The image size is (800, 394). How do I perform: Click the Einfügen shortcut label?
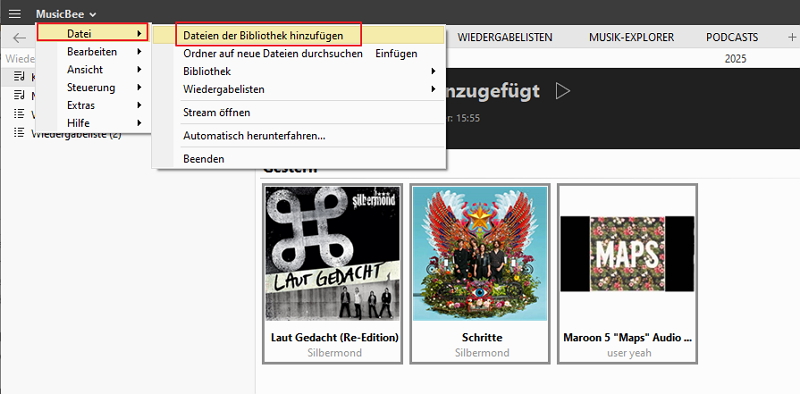click(396, 53)
